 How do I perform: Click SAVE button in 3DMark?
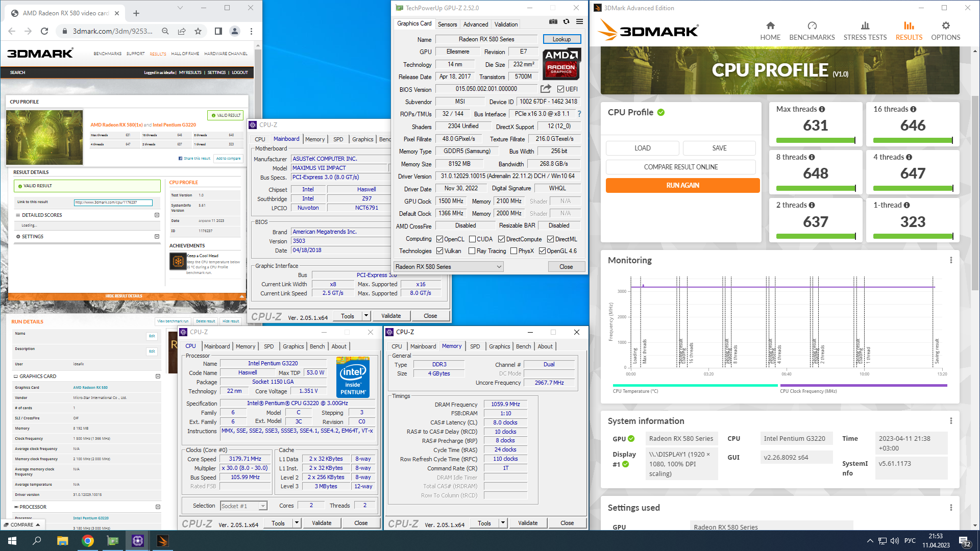click(719, 148)
